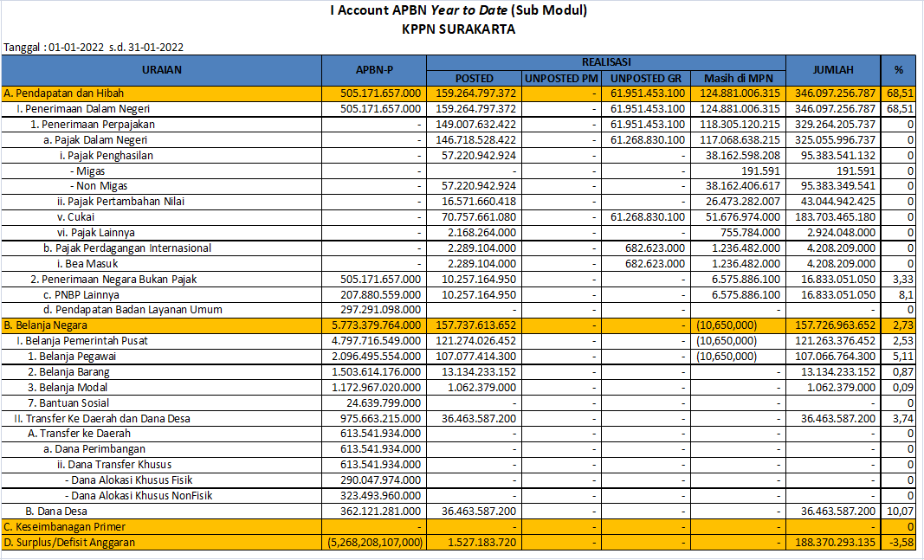Select ii. Pajak Pertambahan Nilai label
The image size is (924, 560).
[x=120, y=202]
